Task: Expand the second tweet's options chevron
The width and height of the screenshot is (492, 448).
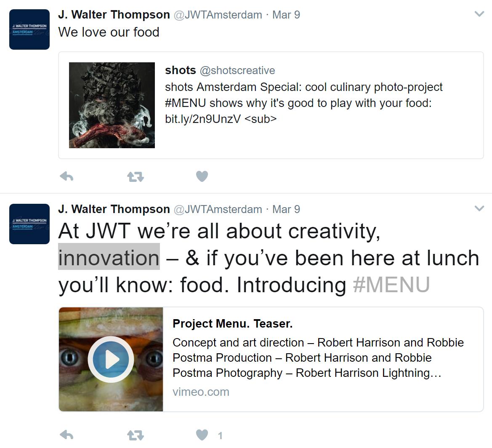Action: 479,208
